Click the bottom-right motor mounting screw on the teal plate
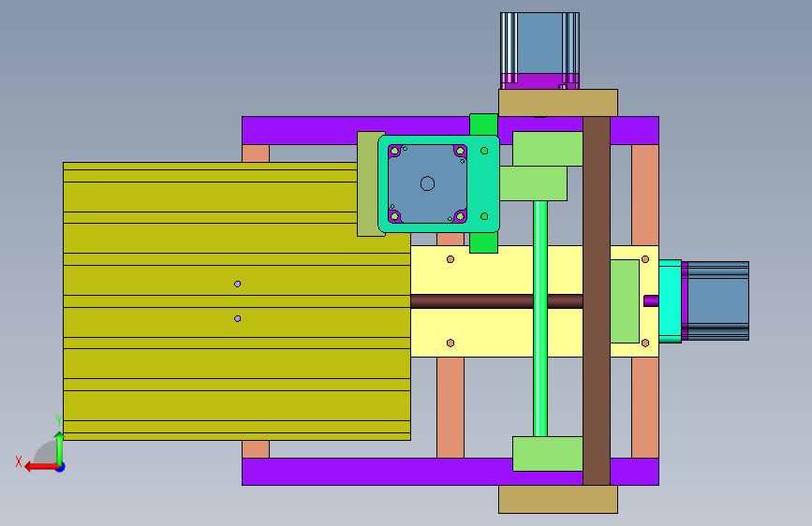Viewport: 812px width, 526px height. [x=460, y=216]
